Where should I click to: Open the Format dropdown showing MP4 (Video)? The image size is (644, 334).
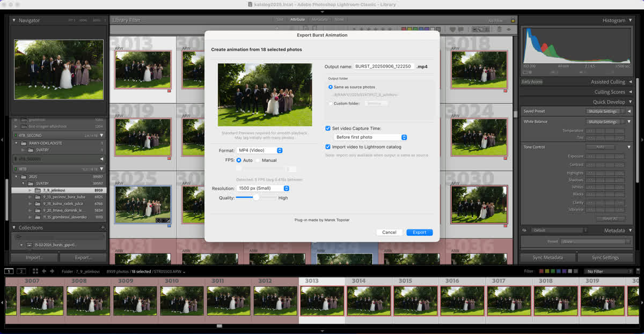click(260, 150)
